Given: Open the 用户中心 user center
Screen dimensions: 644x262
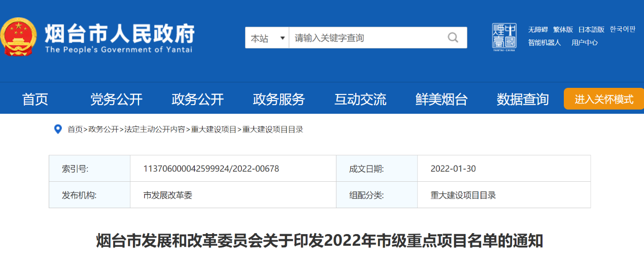Looking at the screenshot, I should click(x=584, y=43).
